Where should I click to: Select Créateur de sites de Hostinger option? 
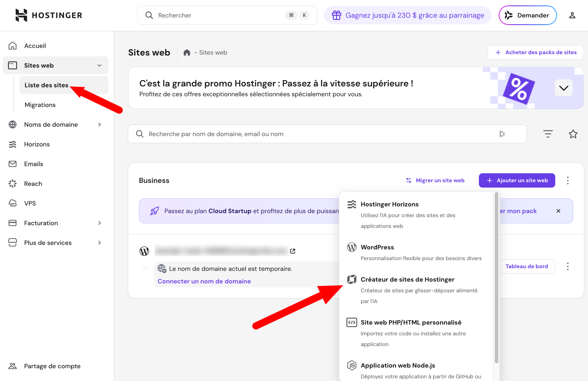(x=416, y=290)
